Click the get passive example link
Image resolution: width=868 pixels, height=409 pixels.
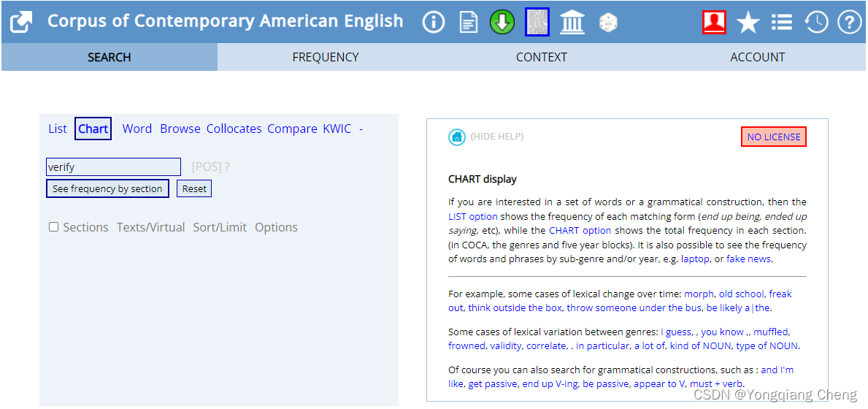click(x=493, y=384)
